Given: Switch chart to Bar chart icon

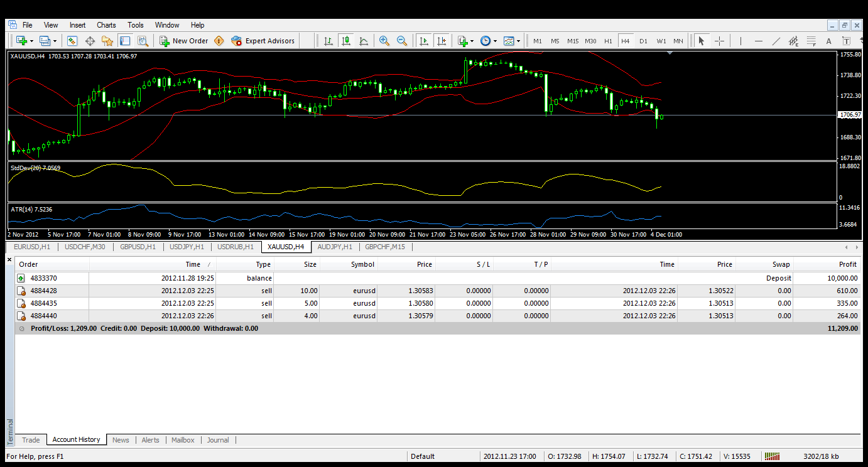Looking at the screenshot, I should click(328, 41).
